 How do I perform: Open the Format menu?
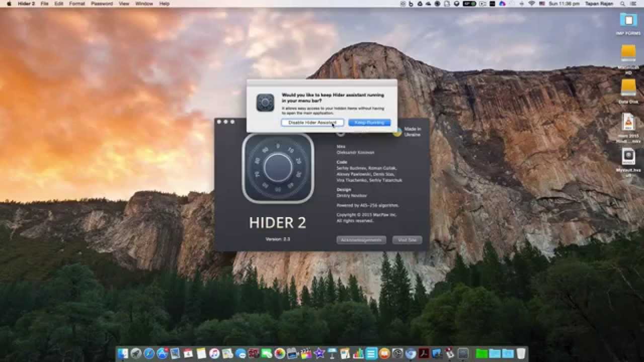tap(77, 4)
